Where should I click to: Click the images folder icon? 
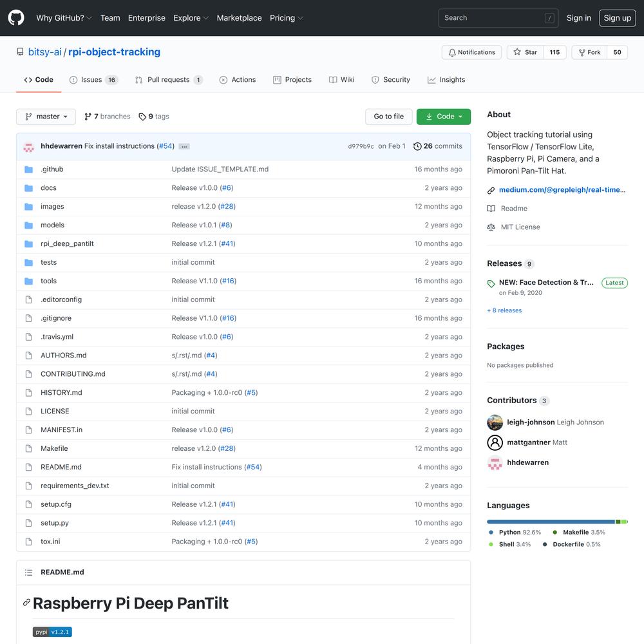click(x=29, y=207)
